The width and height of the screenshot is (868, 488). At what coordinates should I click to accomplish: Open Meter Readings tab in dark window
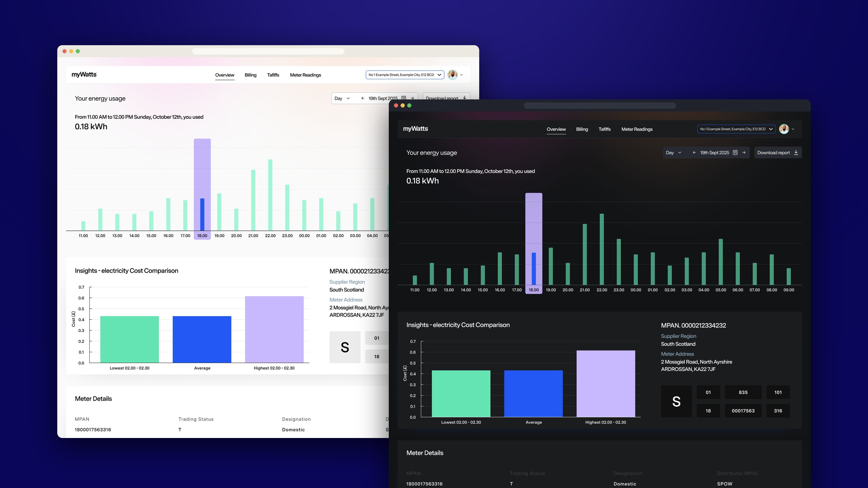pyautogui.click(x=637, y=129)
